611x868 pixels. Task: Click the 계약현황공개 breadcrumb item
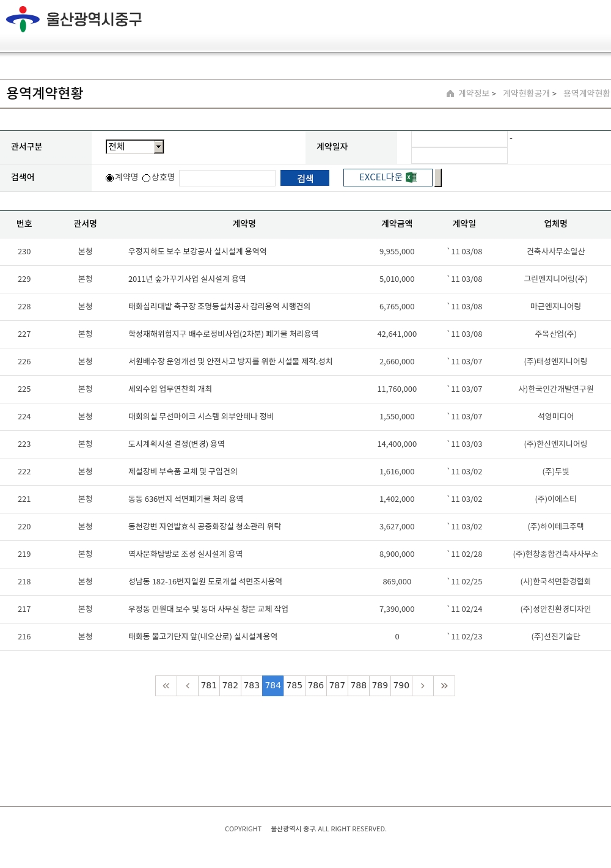click(x=526, y=94)
